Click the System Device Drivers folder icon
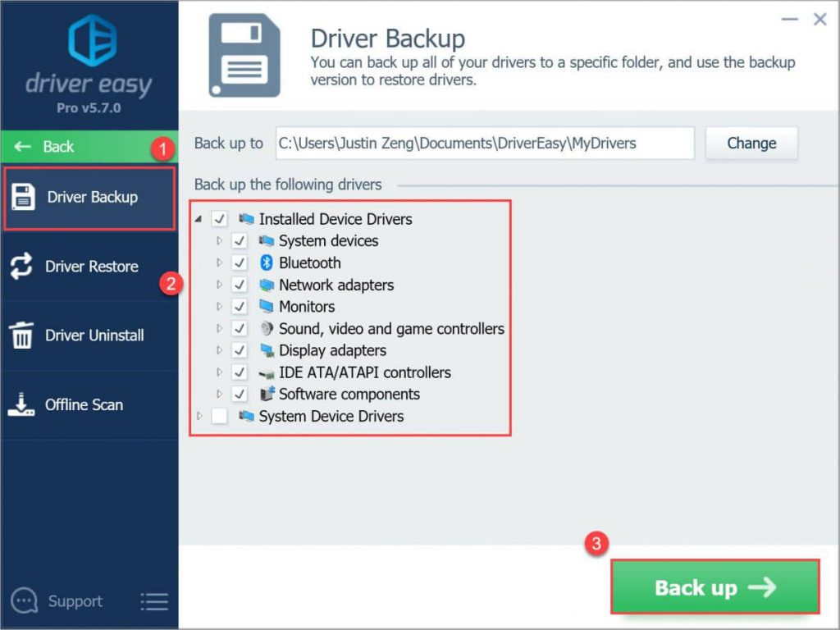840x630 pixels. coord(246,416)
